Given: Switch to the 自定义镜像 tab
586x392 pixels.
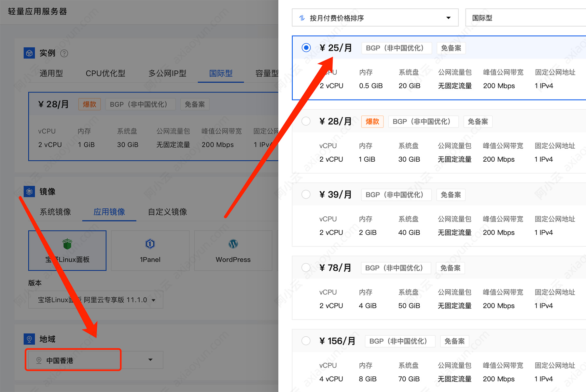Looking at the screenshot, I should [x=167, y=212].
